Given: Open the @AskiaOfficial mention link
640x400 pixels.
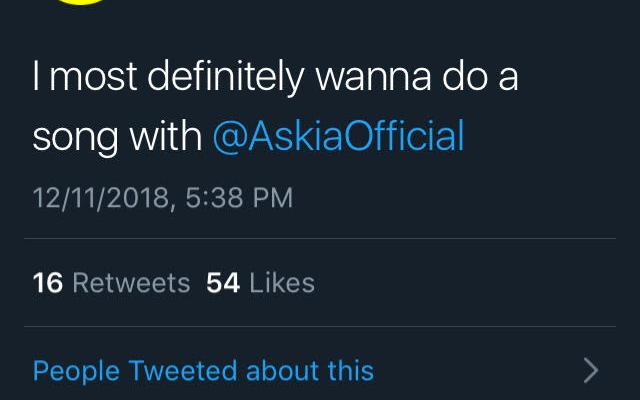Looking at the screenshot, I should [338, 137].
